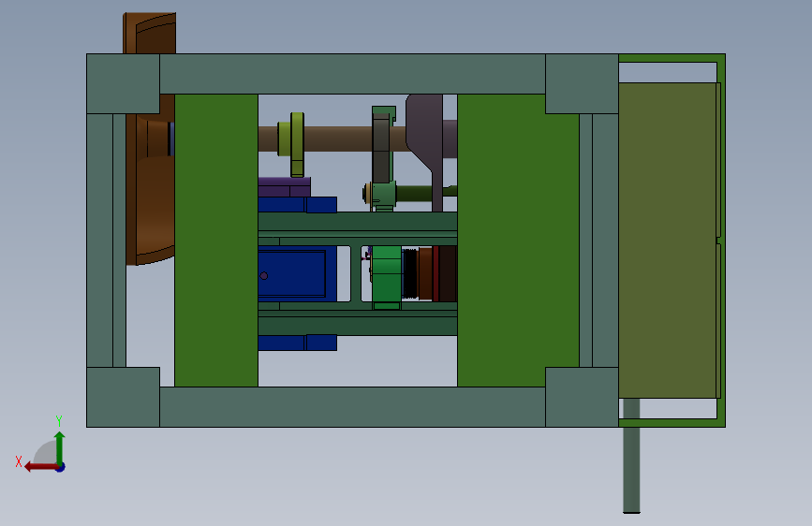Image resolution: width=812 pixels, height=526 pixels.
Task: Select the large olive panel on the right
Action: pos(667,241)
